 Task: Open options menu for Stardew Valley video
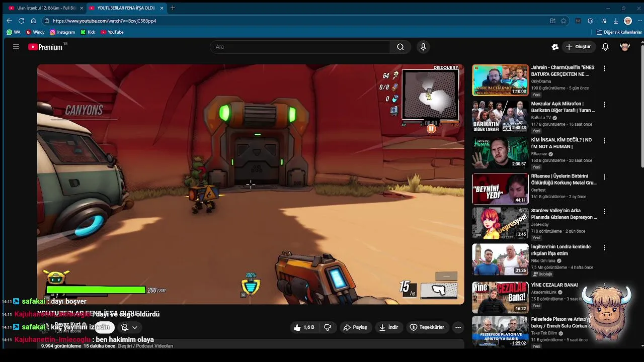point(604,212)
